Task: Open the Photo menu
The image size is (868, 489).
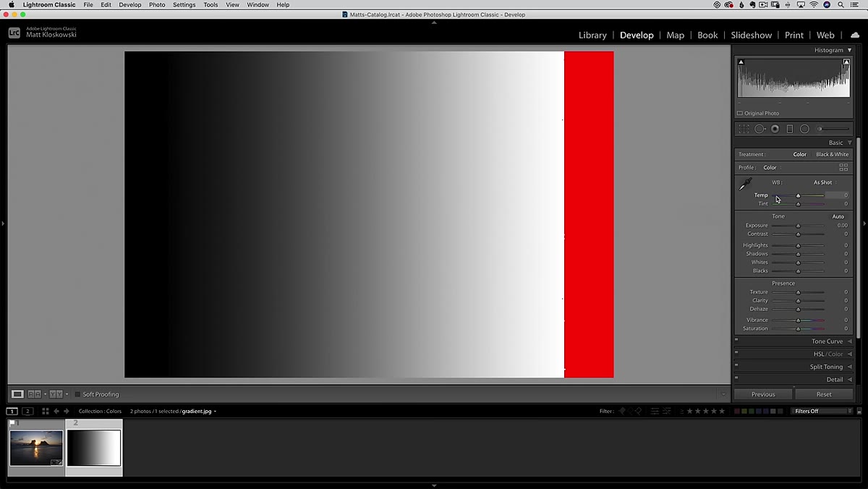Action: [157, 4]
